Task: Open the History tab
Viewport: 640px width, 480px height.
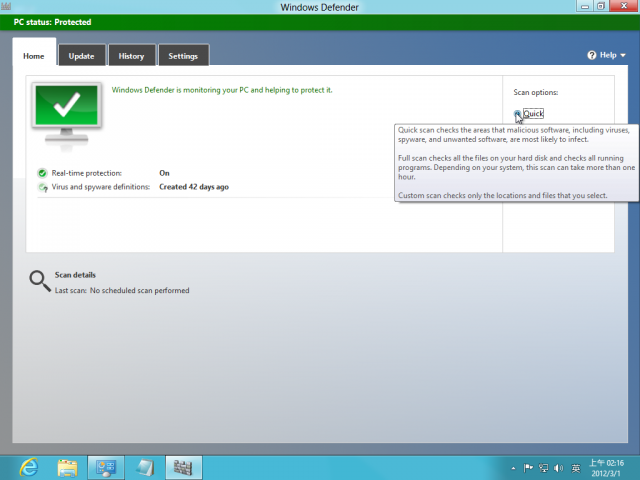Action: (x=131, y=56)
